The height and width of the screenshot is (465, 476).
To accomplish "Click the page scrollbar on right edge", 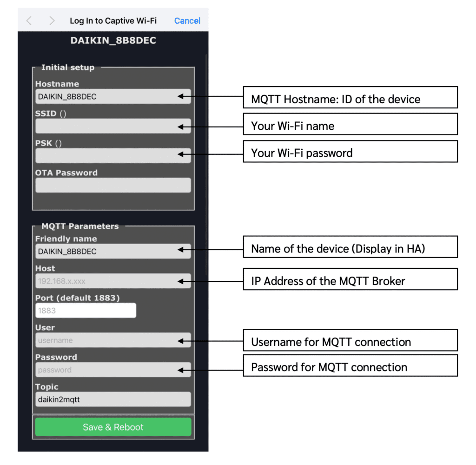I will (206, 163).
